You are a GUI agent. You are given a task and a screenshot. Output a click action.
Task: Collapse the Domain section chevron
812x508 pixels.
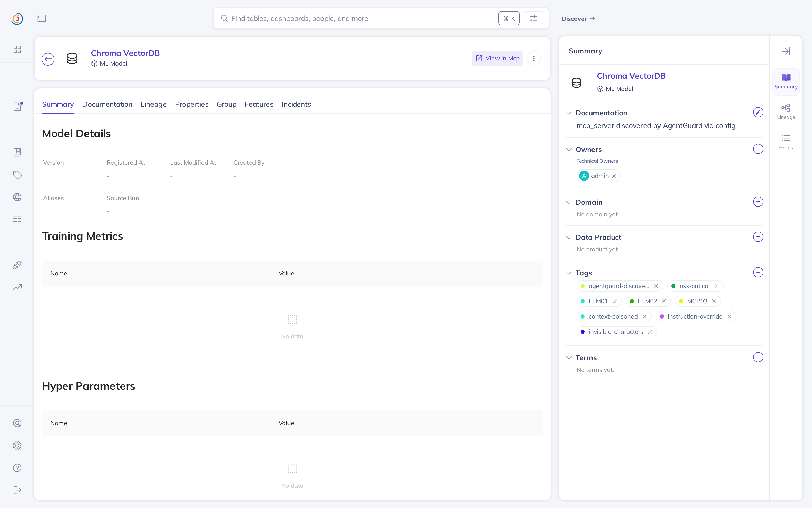point(569,202)
